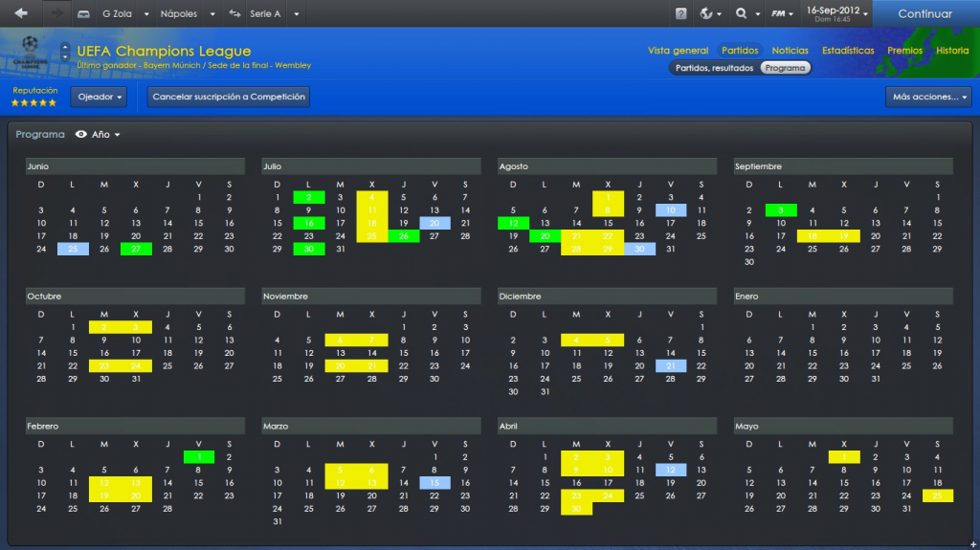Select green-highlighted August 20
980x550 pixels.
545,236
